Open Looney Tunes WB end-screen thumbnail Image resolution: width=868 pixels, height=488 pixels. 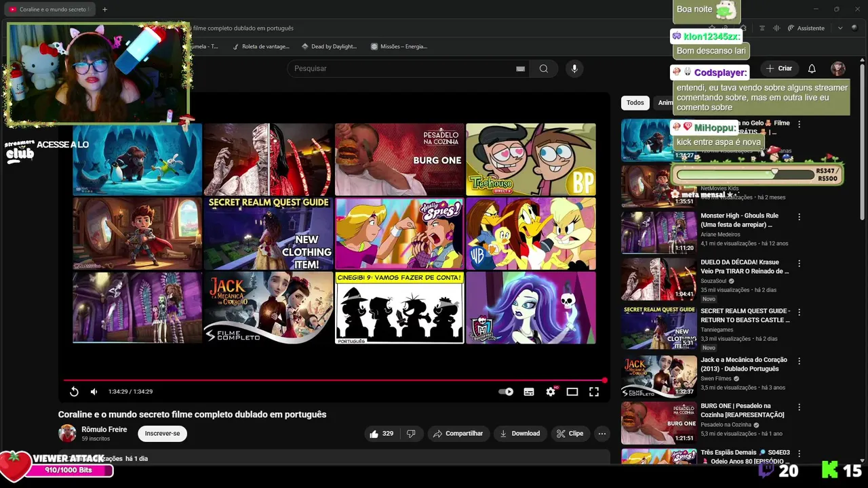click(531, 233)
